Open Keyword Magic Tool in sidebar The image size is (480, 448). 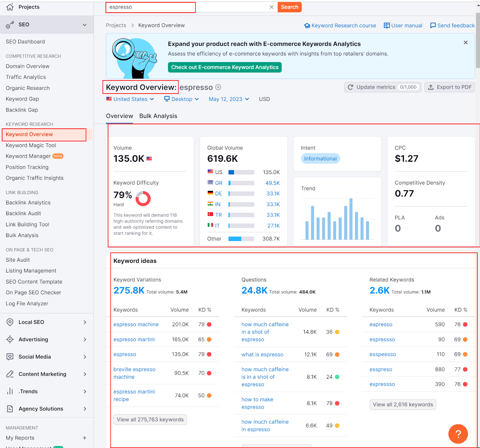[x=31, y=145]
